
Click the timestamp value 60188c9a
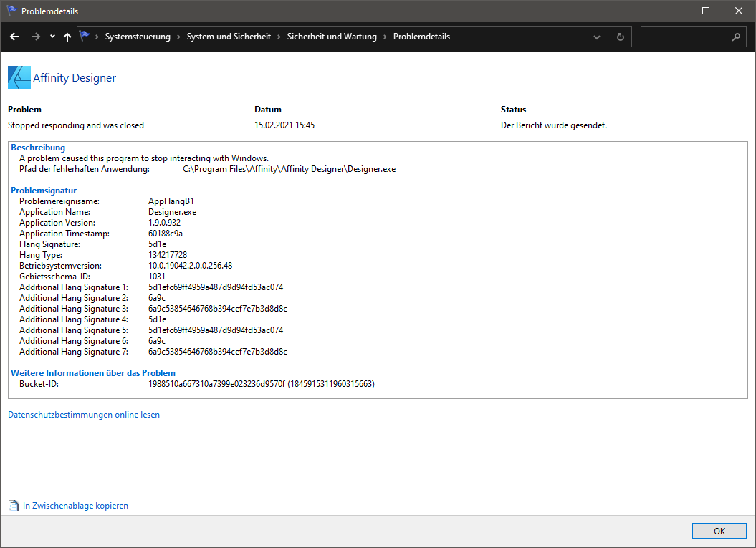(x=166, y=234)
